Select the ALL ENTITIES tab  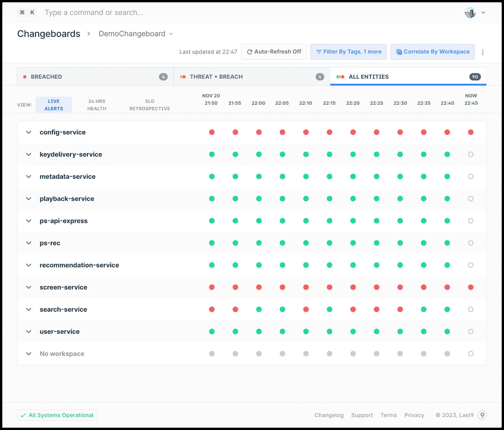pyautogui.click(x=408, y=76)
